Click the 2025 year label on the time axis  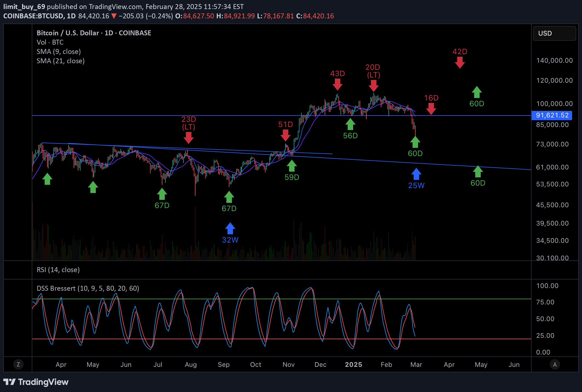353,364
